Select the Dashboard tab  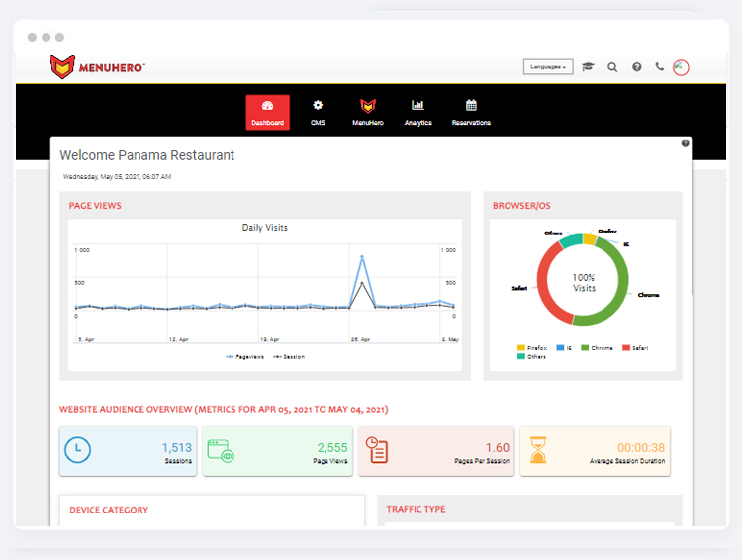[x=267, y=112]
